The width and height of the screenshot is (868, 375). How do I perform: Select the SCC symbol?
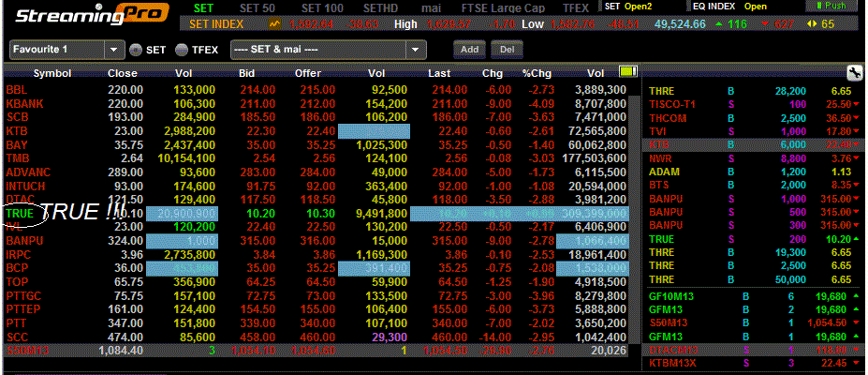tap(17, 337)
